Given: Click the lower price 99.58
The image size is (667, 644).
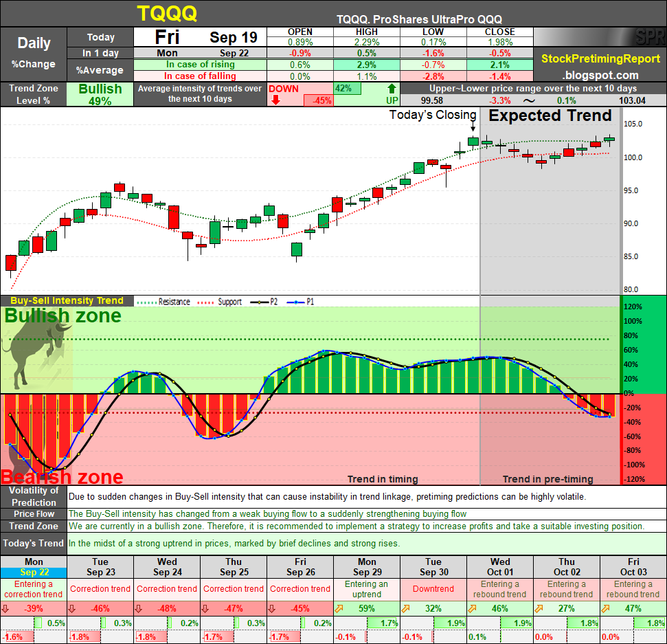Looking at the screenshot, I should (x=432, y=101).
